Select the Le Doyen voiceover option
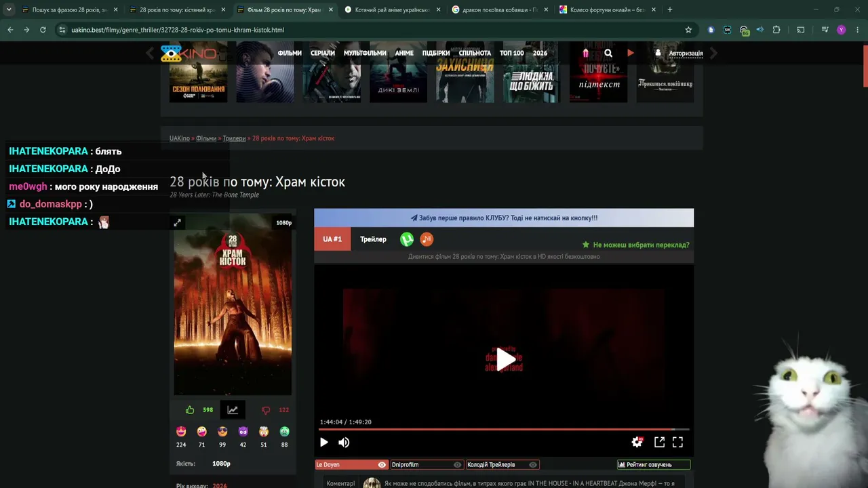868x488 pixels. pyautogui.click(x=351, y=465)
